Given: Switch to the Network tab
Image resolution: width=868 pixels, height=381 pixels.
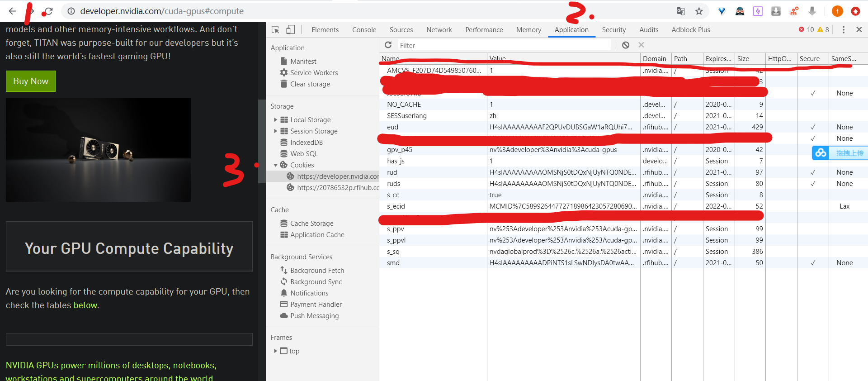Looking at the screenshot, I should coord(439,30).
